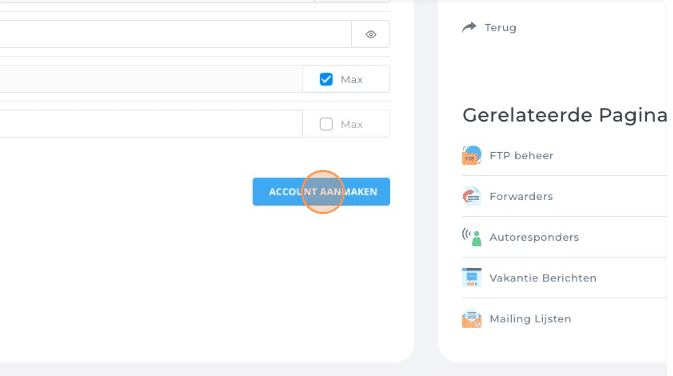The height and width of the screenshot is (376, 673).
Task: Click the Terug arrow icon
Action: tap(469, 27)
